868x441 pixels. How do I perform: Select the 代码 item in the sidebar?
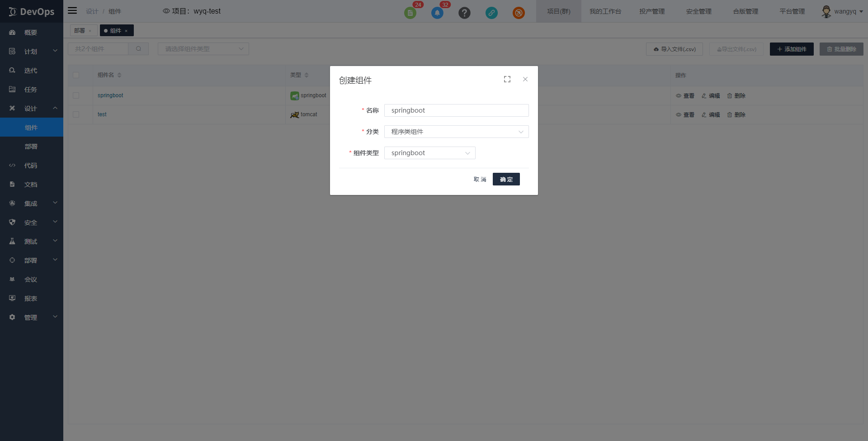[x=30, y=166]
